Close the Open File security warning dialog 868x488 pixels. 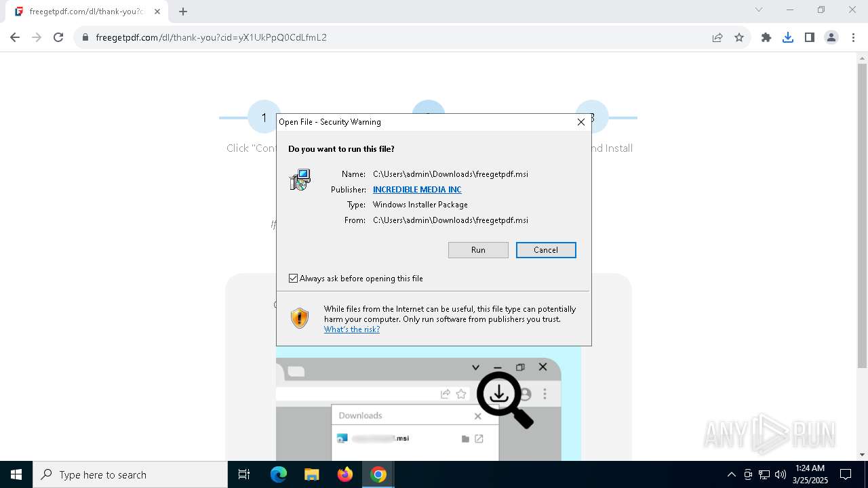(581, 122)
